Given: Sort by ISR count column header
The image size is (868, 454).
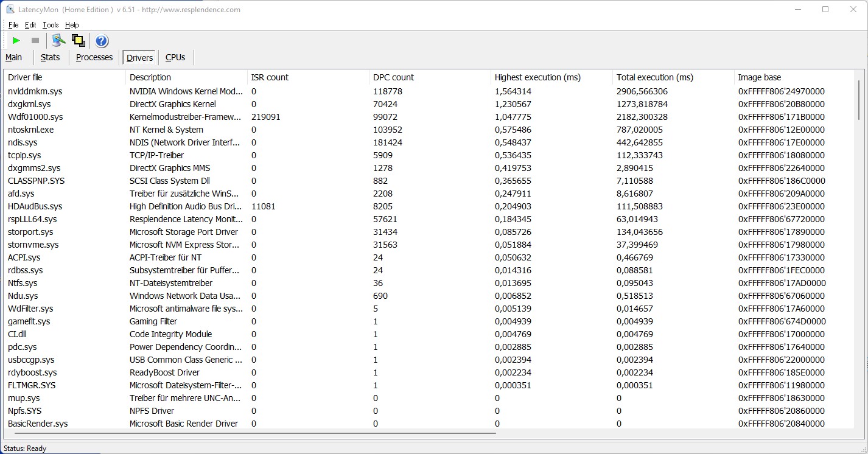Looking at the screenshot, I should (x=308, y=77).
